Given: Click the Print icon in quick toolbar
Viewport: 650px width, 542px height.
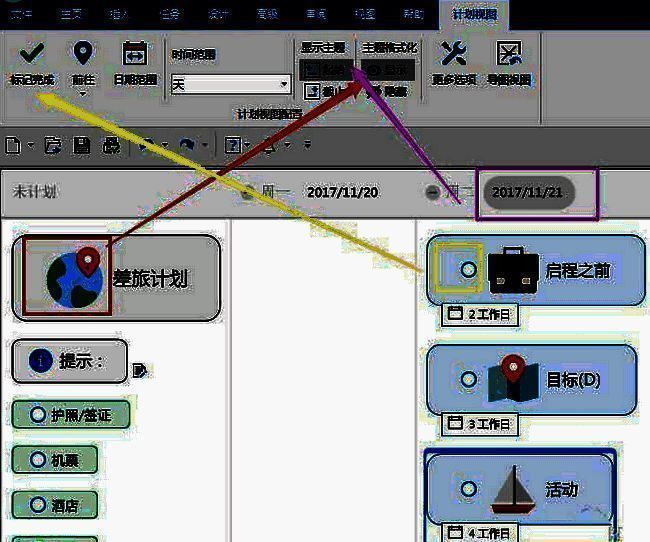Looking at the screenshot, I should tap(111, 146).
